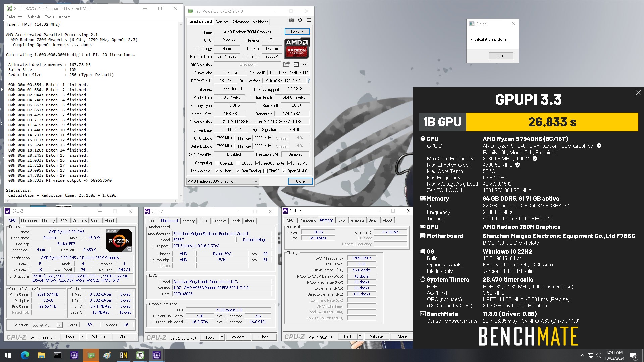
Task: Click GPU-Z refresh icon
Action: [300, 20]
